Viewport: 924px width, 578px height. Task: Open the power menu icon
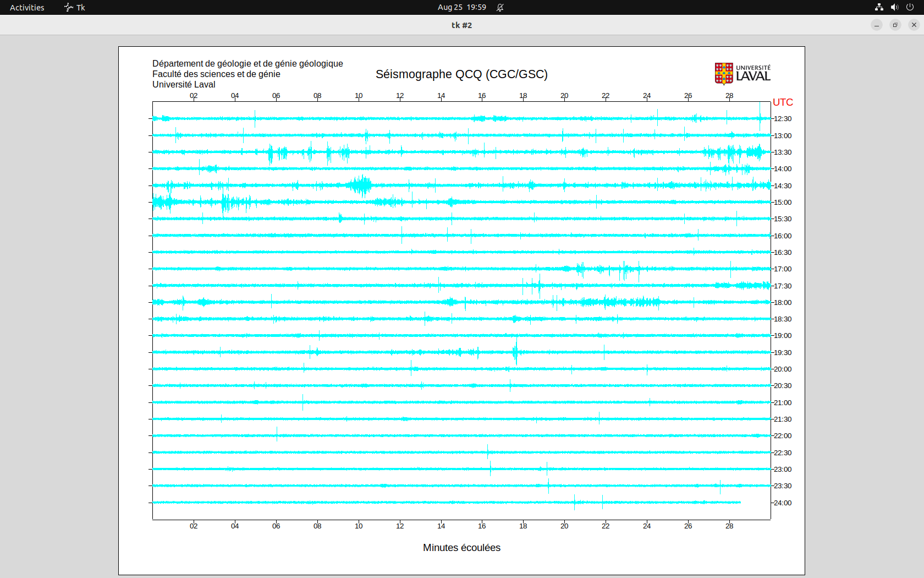tap(910, 7)
